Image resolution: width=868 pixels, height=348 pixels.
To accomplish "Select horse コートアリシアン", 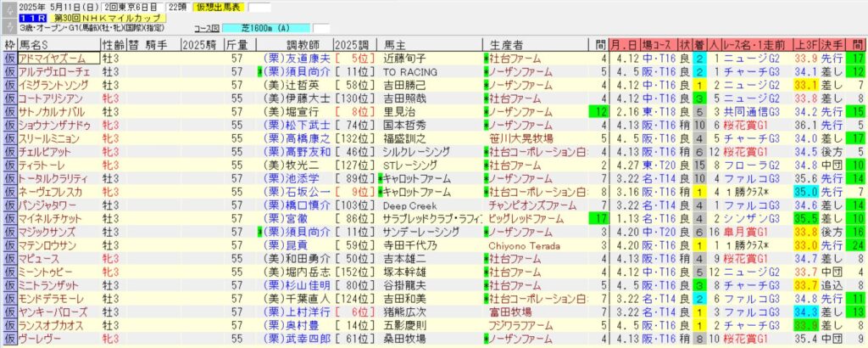I will 50,98.
